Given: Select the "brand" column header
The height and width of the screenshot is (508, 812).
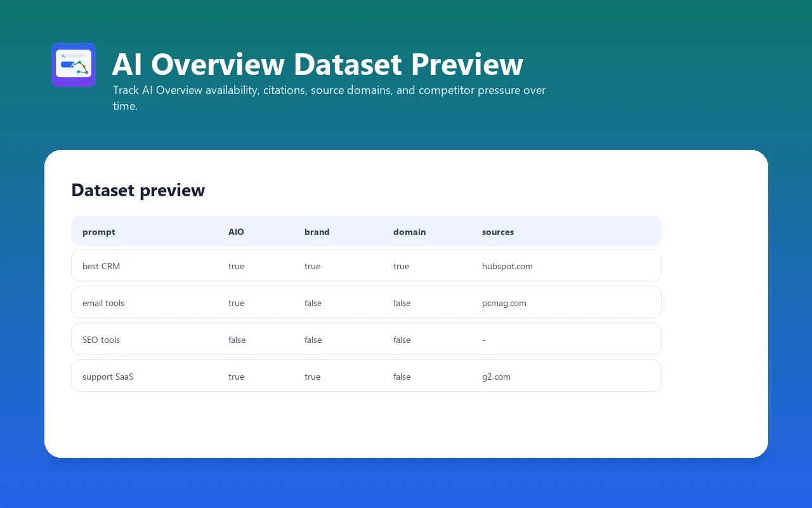Looking at the screenshot, I should coord(317,232).
